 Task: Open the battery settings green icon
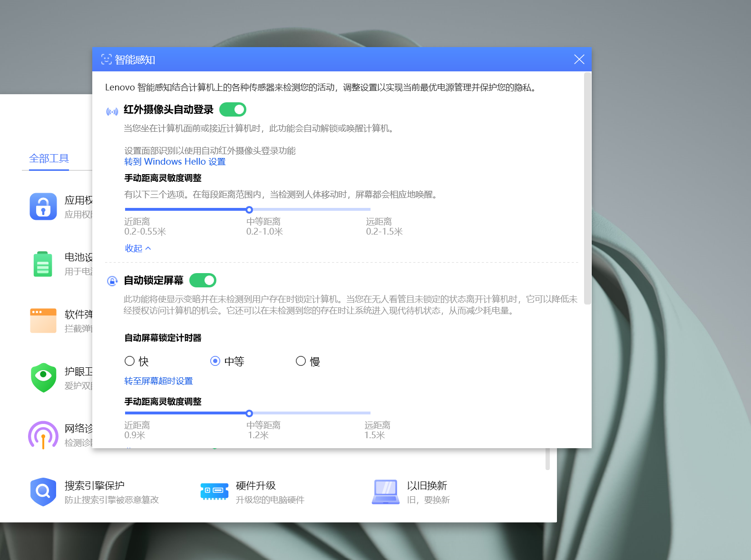coord(43,264)
